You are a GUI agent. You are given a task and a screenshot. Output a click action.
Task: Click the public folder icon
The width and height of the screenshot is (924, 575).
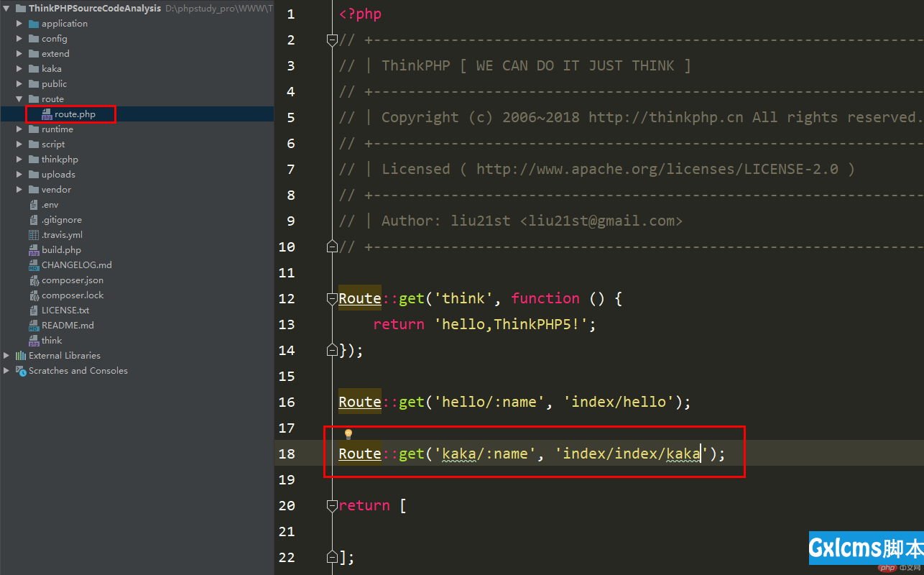pos(34,84)
